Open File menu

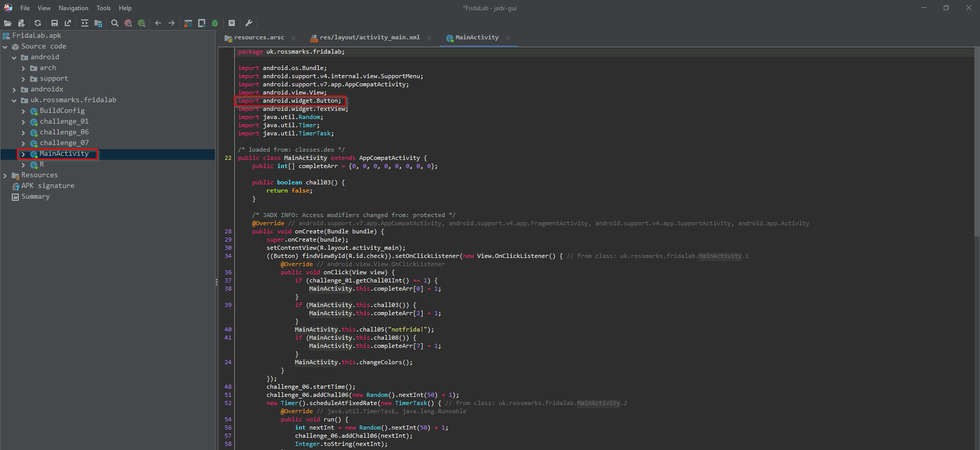coord(25,8)
